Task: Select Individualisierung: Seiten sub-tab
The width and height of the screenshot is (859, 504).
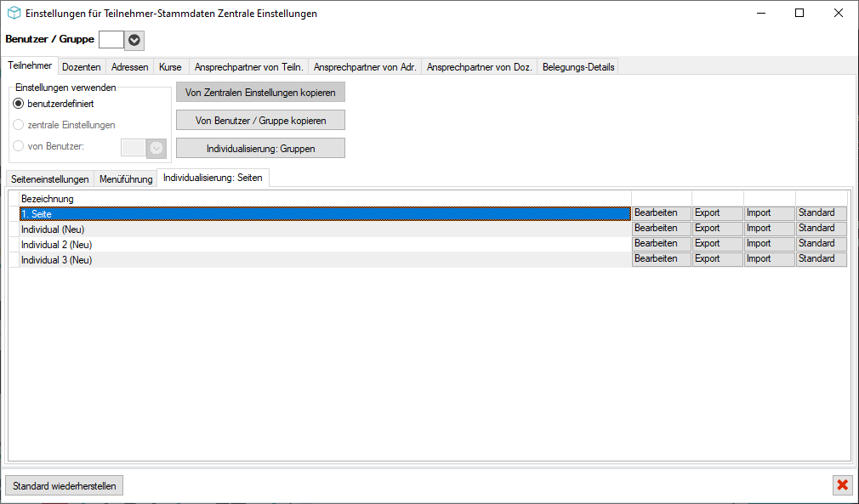Action: coord(213,178)
